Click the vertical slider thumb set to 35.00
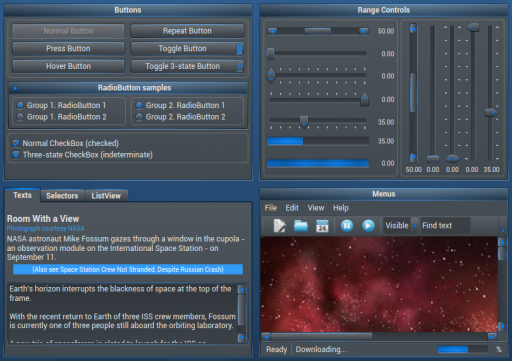Screen dimensions: 512x361 491,113
